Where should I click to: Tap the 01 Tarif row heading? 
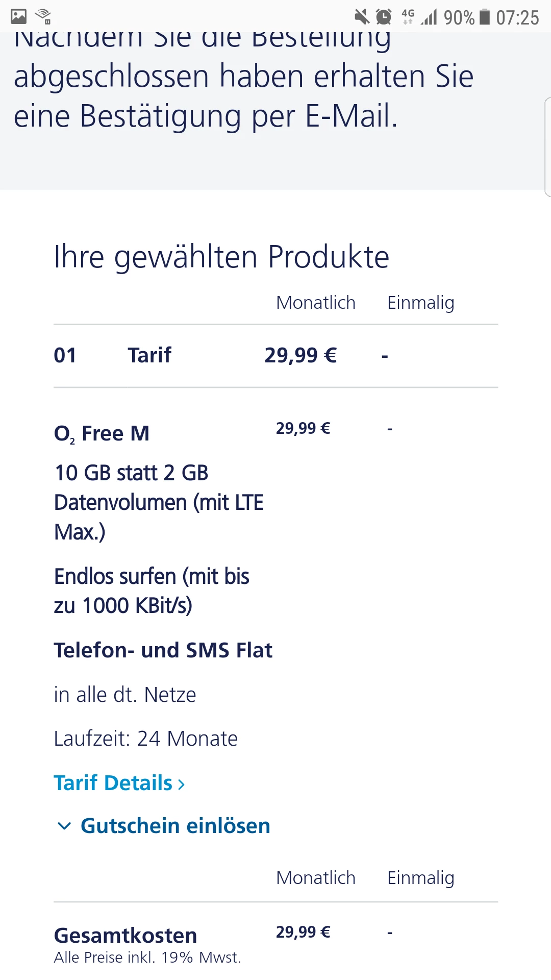point(149,355)
